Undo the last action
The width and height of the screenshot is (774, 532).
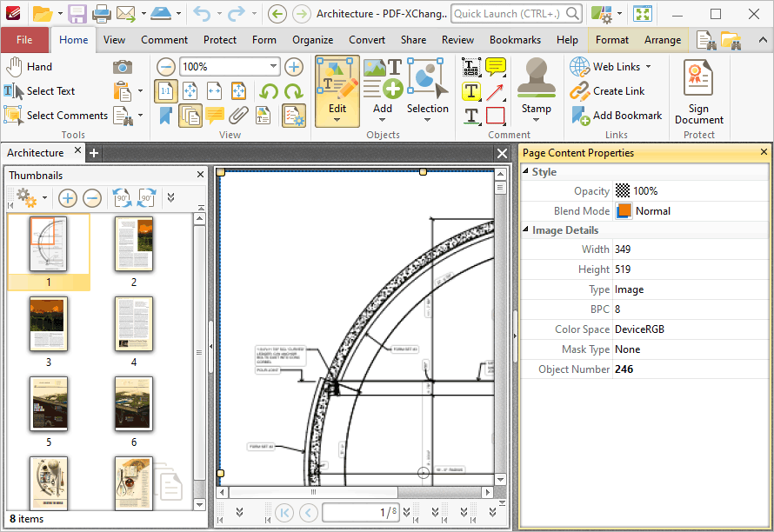(202, 14)
